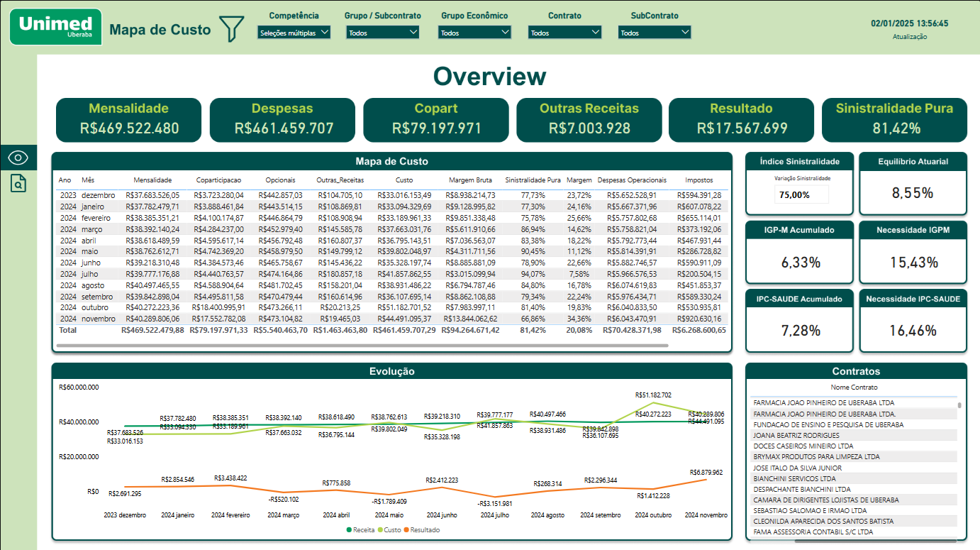980x550 pixels.
Task: Sort by the Despesas Operacionais column header
Action: pos(632,180)
